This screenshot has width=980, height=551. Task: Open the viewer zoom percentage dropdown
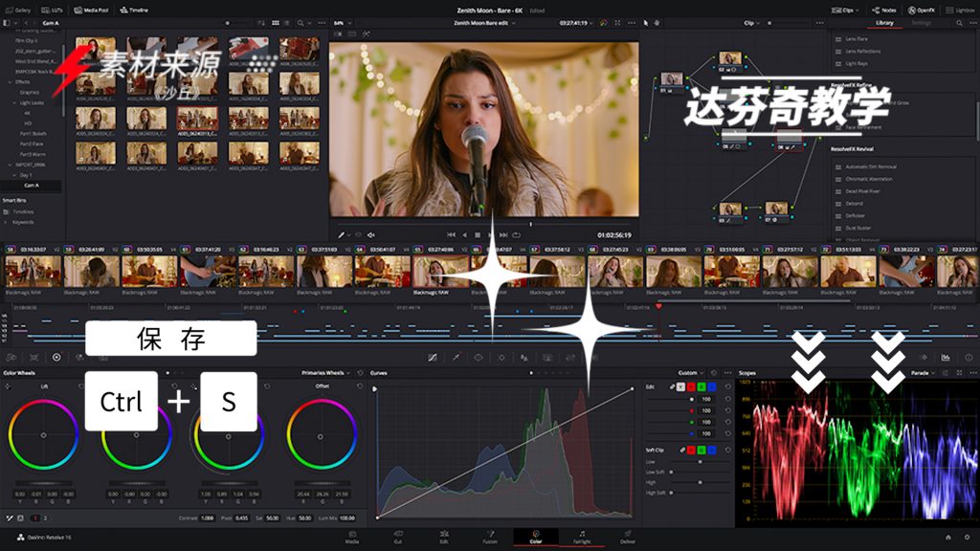tap(342, 23)
